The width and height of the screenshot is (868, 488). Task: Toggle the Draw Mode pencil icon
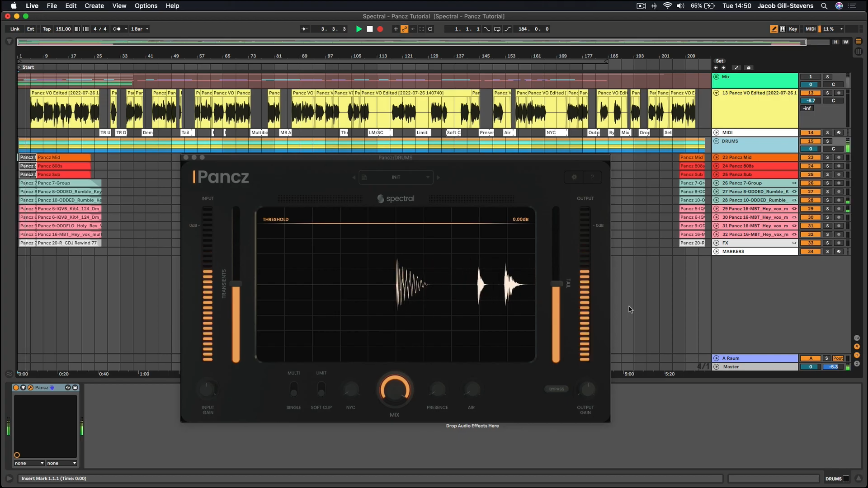tap(774, 29)
